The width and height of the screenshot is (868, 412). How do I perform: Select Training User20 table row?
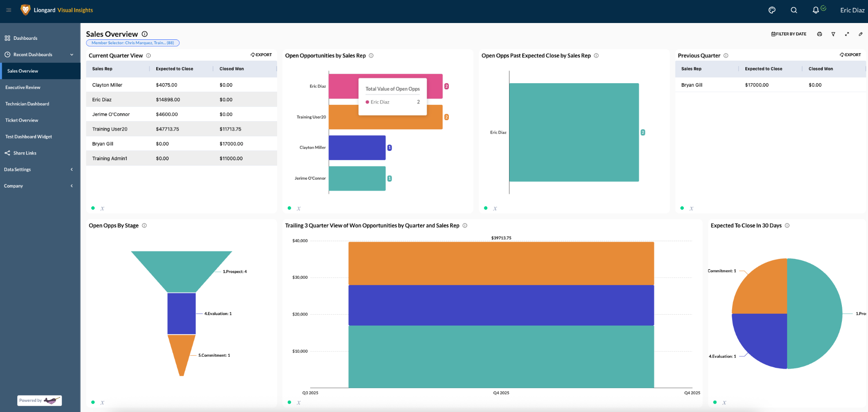pyautogui.click(x=181, y=129)
